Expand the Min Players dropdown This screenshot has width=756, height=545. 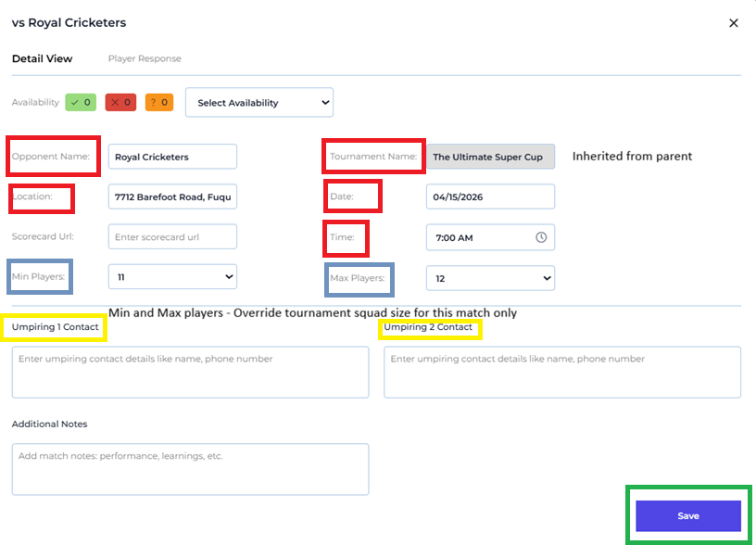172,277
